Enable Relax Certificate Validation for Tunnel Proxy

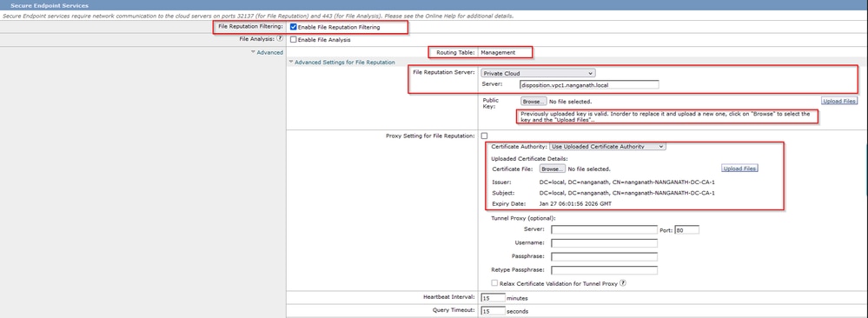(494, 283)
